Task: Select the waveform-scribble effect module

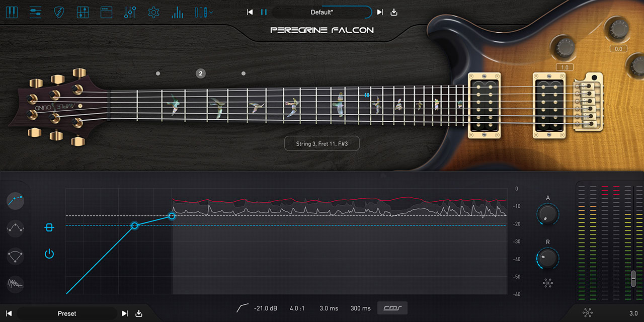Action: 16,284
